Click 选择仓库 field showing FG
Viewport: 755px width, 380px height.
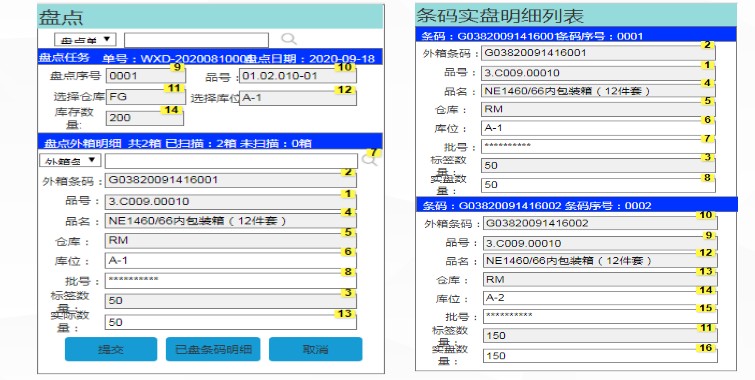coord(145,97)
